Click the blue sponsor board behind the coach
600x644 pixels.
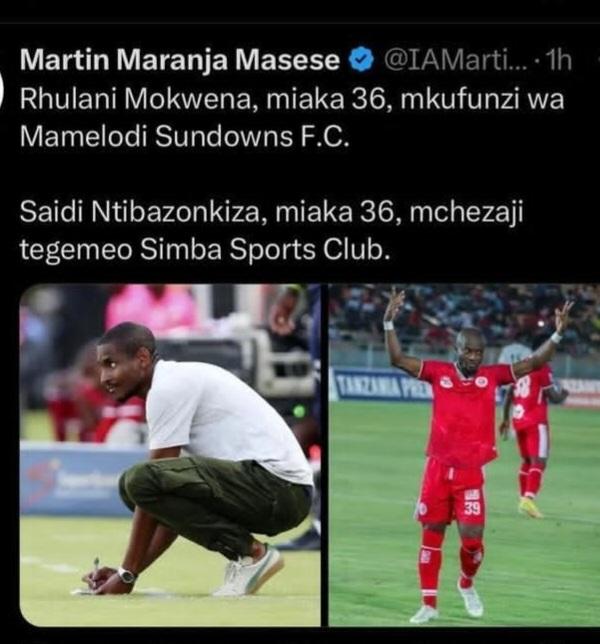(x=78, y=481)
